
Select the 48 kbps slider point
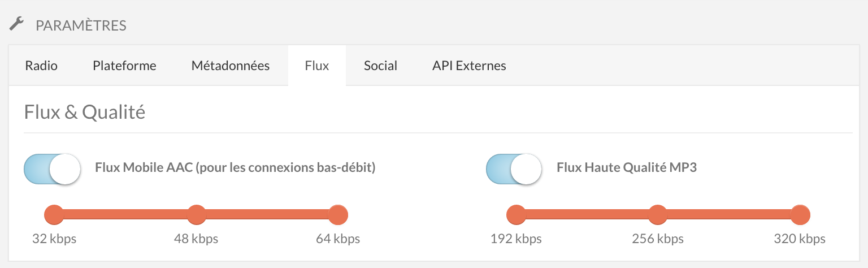[x=196, y=215]
